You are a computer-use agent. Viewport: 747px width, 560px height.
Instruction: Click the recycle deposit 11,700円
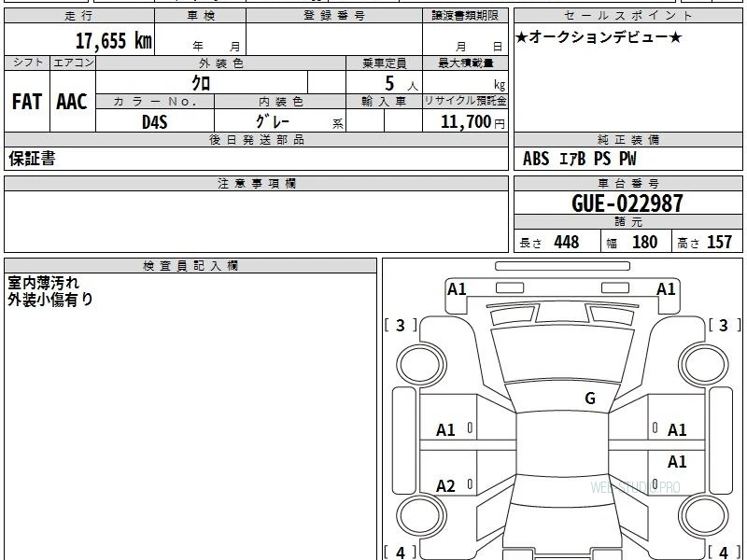[472, 122]
